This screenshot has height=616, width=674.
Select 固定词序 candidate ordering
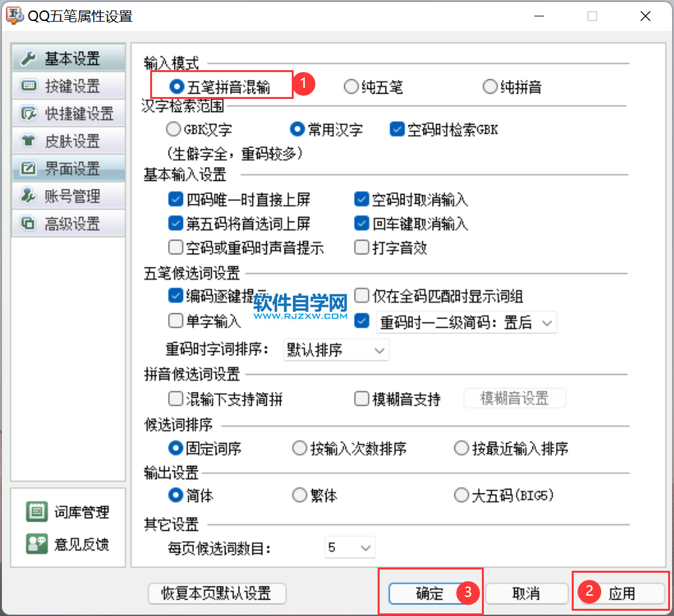(176, 448)
